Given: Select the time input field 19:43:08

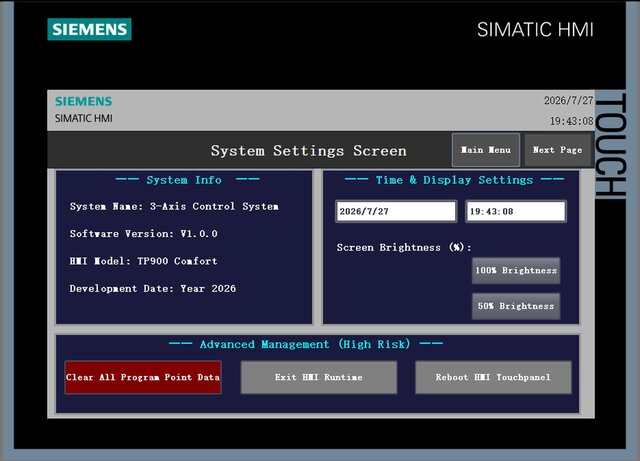Looking at the screenshot, I should click(x=516, y=211).
